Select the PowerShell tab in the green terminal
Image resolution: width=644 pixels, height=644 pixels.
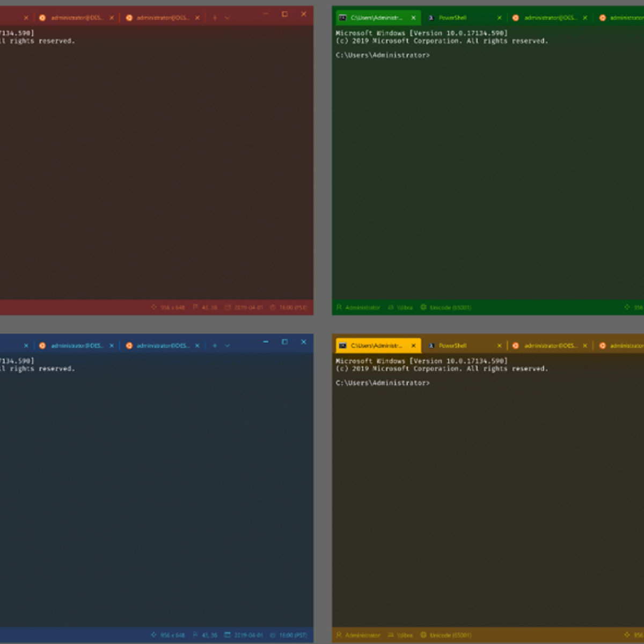(452, 18)
